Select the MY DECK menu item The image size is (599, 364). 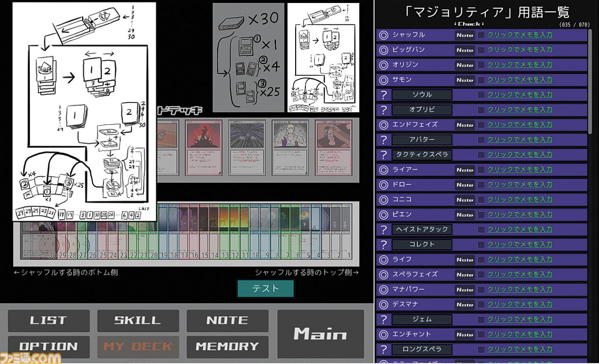point(138,347)
